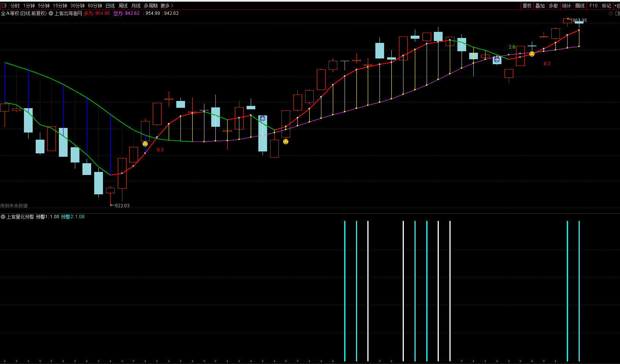Click the 上官出海渔网 indicator name

[x=68, y=13]
